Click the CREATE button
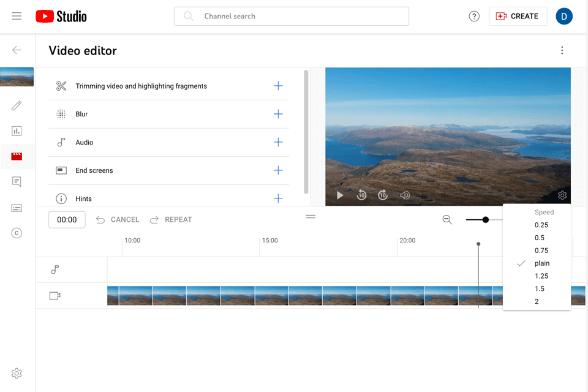Image resolution: width=588 pixels, height=392 pixels. point(518,16)
